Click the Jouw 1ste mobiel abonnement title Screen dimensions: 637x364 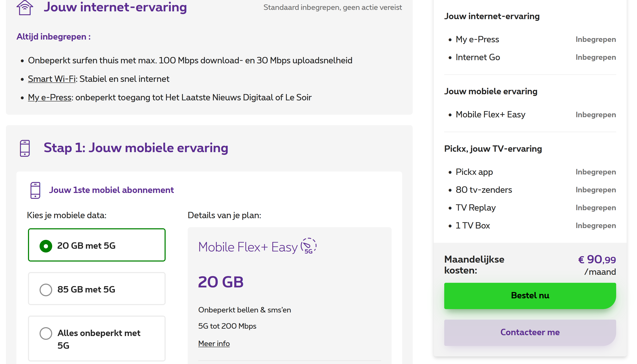(x=111, y=190)
